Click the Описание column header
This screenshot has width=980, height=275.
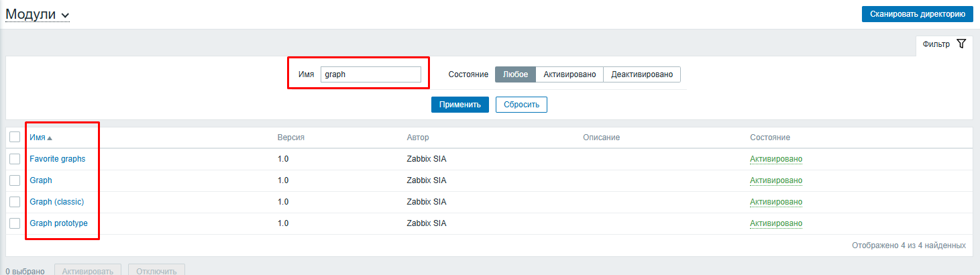[x=601, y=137]
